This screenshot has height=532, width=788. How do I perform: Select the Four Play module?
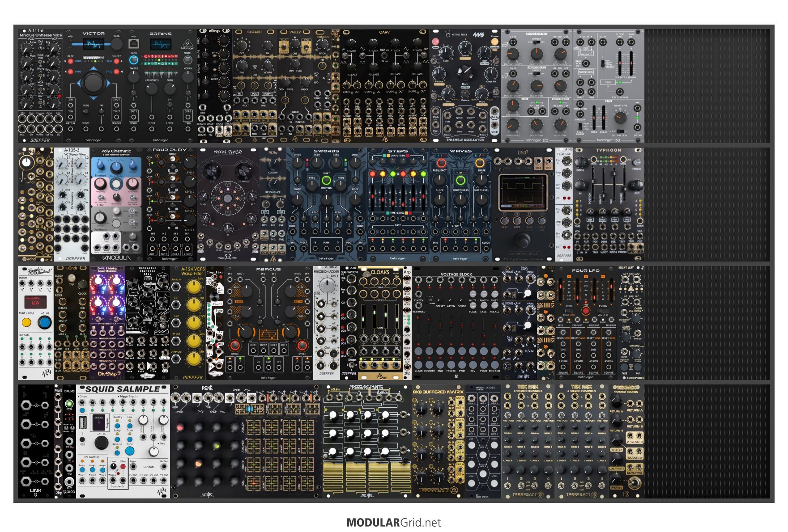[x=170, y=205]
